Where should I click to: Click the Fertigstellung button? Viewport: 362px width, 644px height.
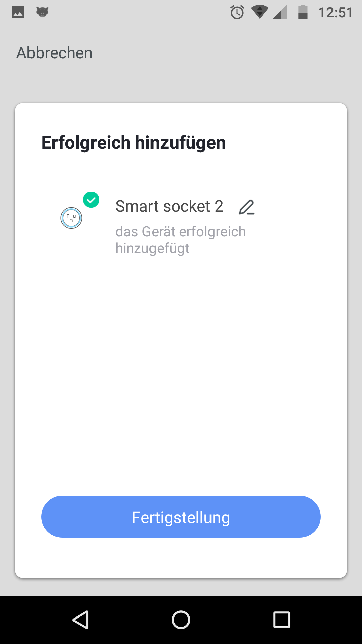click(181, 517)
